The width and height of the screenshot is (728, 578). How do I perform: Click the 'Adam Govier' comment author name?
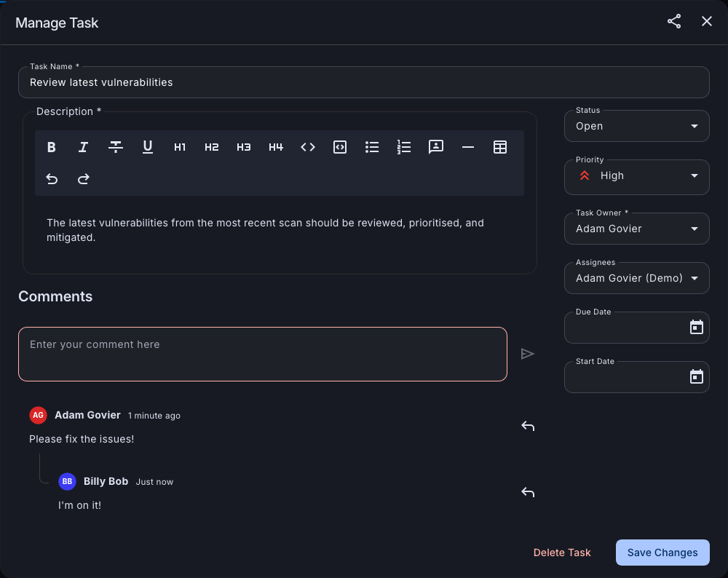[88, 415]
